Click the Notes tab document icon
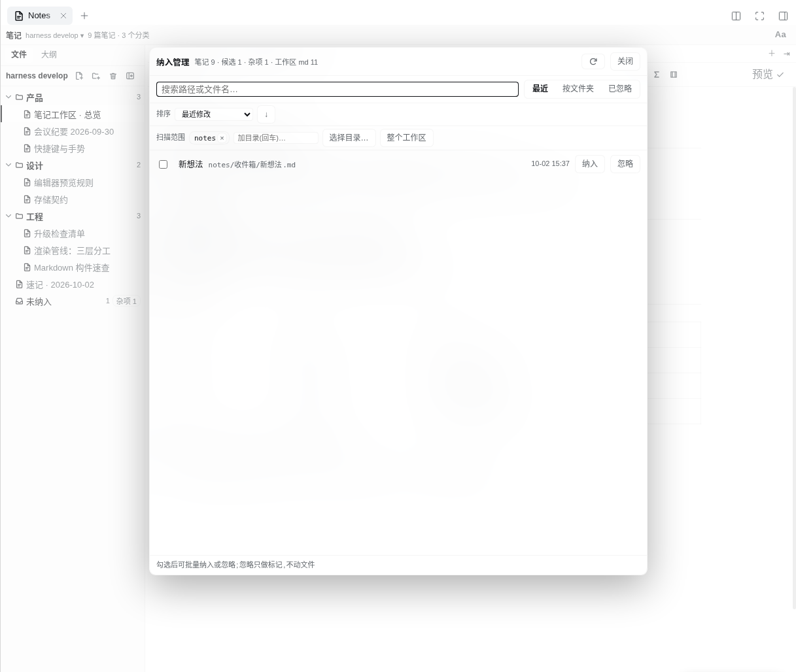 (19, 16)
